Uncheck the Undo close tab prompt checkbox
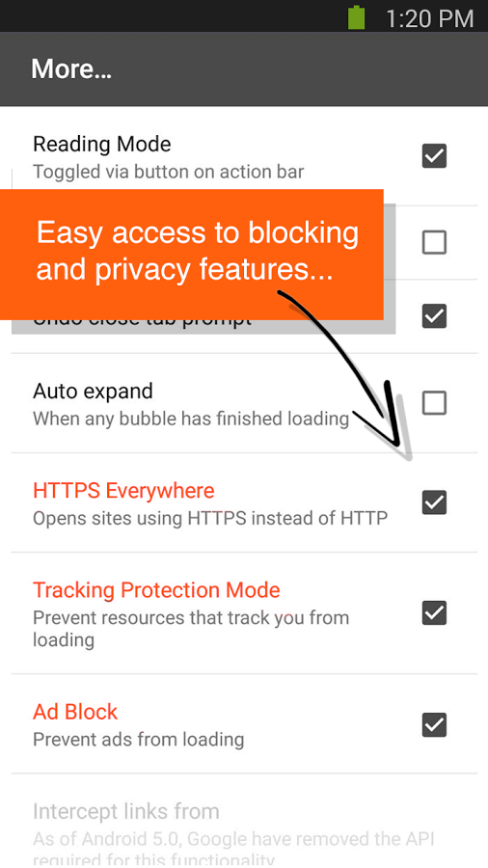Image resolution: width=488 pixels, height=868 pixels. (434, 316)
